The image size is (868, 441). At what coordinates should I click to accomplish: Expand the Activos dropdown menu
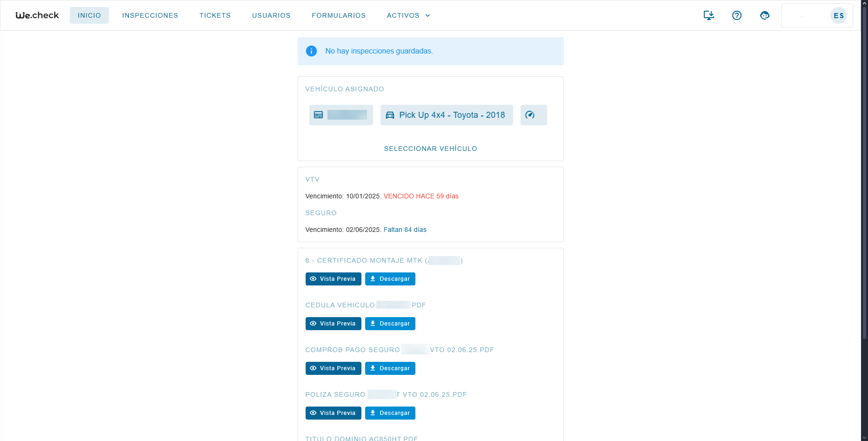tap(408, 15)
